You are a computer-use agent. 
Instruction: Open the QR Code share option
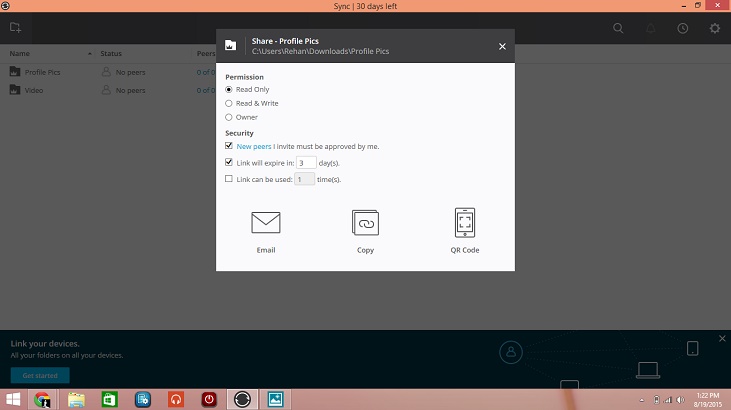tap(465, 222)
